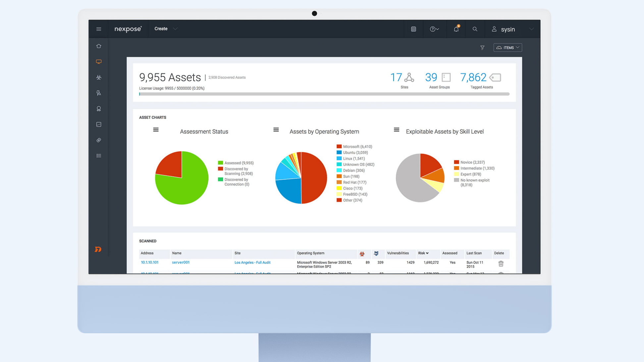Sort by Risk column
This screenshot has height=362, width=644.
[x=423, y=253]
